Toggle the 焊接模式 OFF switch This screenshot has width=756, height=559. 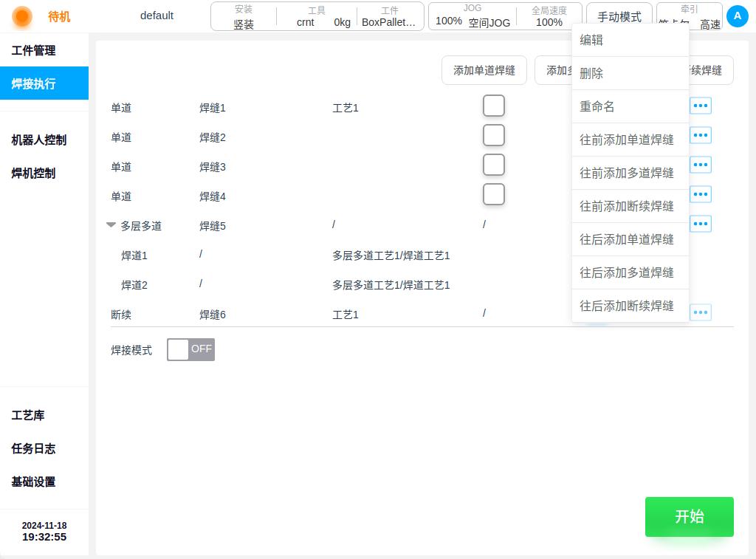pos(191,349)
